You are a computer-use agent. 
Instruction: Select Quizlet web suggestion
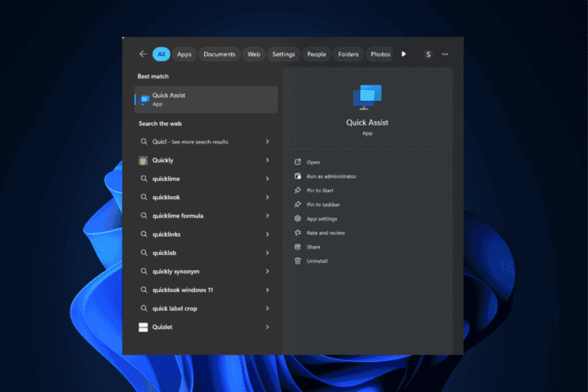(206, 327)
